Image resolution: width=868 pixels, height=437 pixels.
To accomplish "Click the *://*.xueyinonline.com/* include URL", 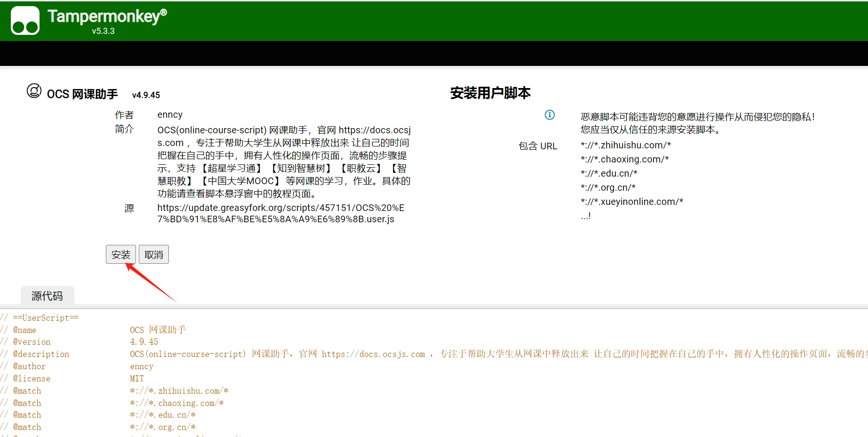I will tap(632, 202).
